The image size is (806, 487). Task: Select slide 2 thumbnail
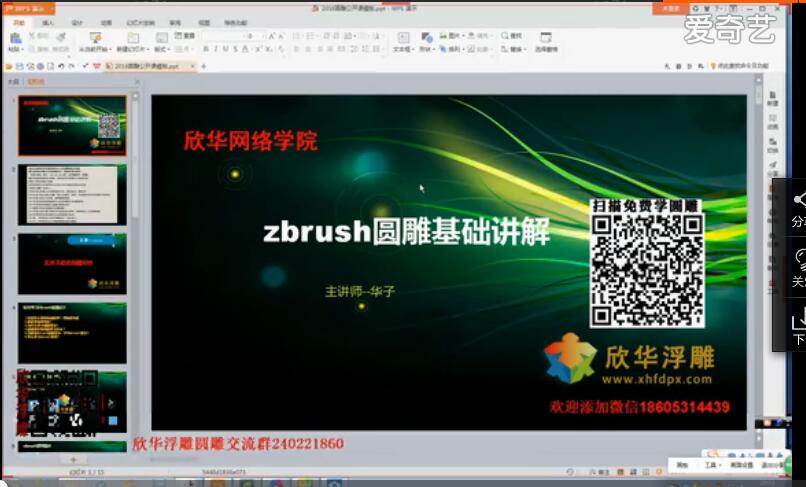[x=72, y=195]
